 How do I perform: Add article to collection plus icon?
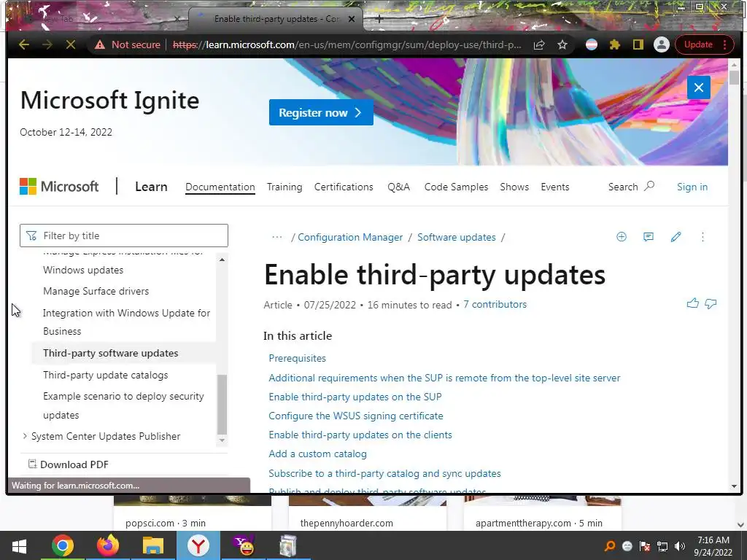coord(622,237)
